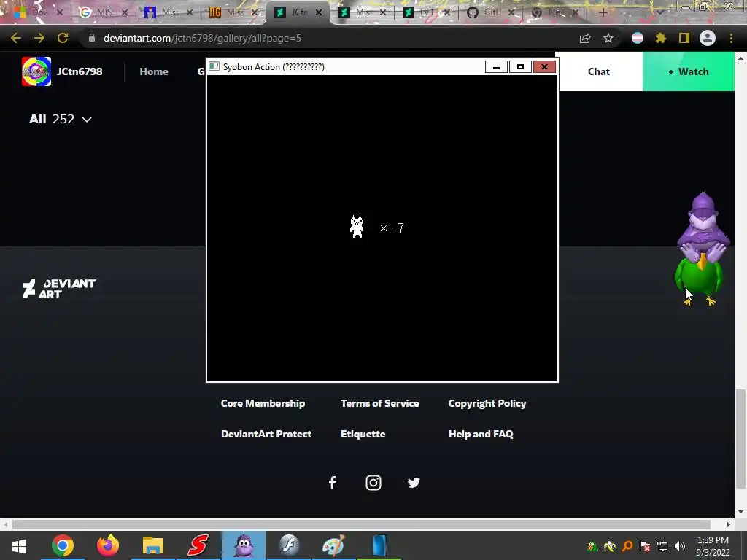Screen dimensions: 747x560
Task: Bookmark this page with the star
Action: (608, 38)
